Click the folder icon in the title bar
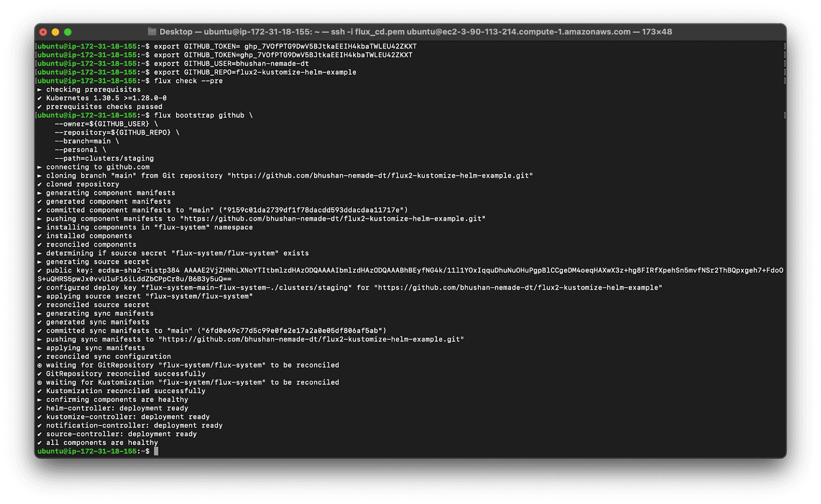This screenshot has height=504, width=821. (152, 32)
